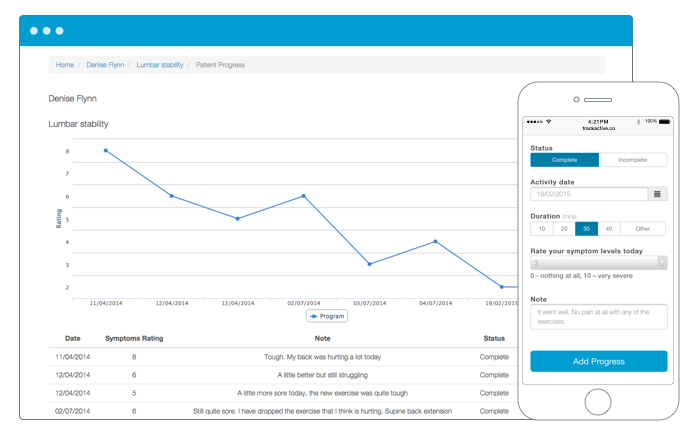Set status to Complete

point(564,160)
